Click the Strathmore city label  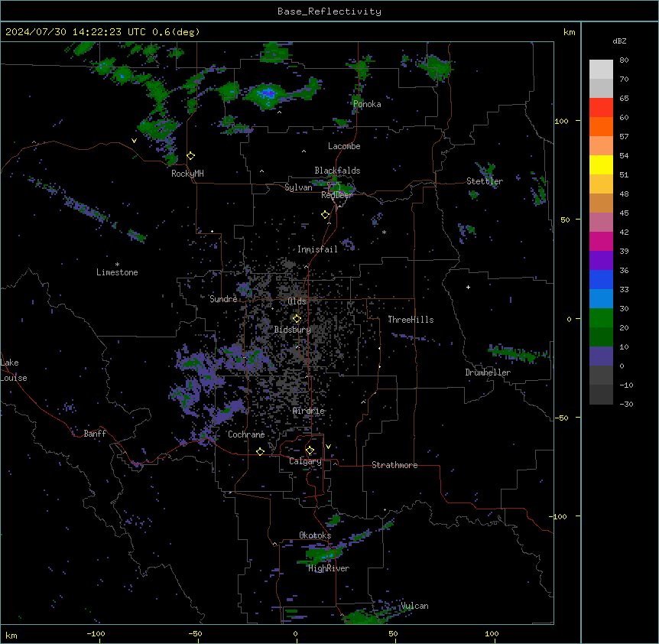[394, 465]
